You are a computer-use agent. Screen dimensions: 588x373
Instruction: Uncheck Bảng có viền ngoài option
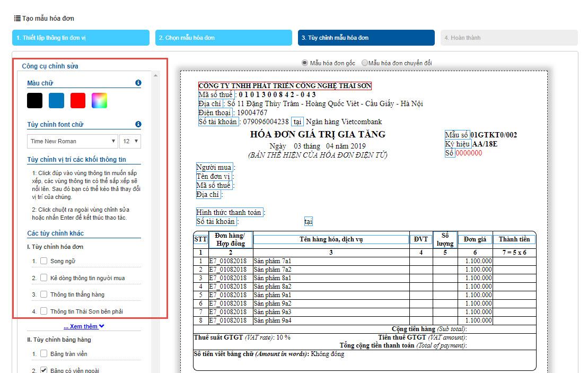point(44,370)
